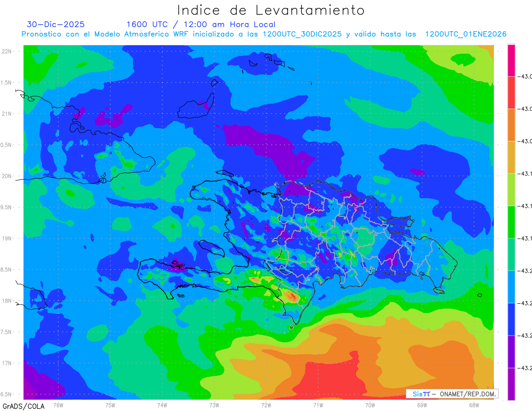Click the title 'Indice de Levantamiento'

tap(271, 10)
